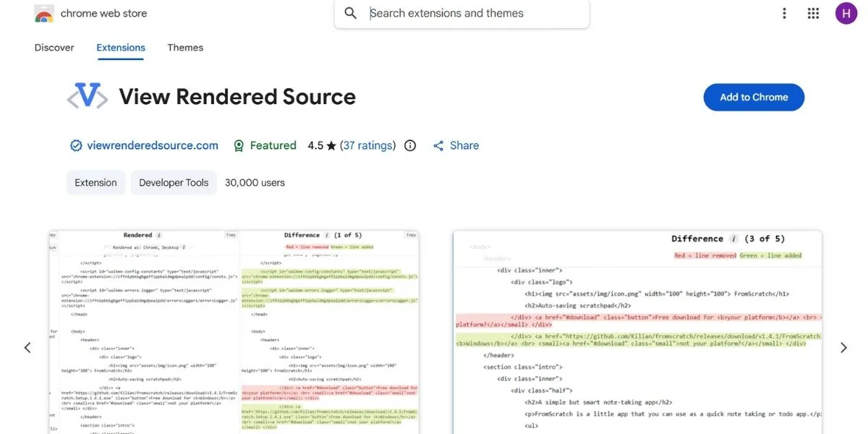Click the Featured badge icon
The image size is (868, 434).
239,145
